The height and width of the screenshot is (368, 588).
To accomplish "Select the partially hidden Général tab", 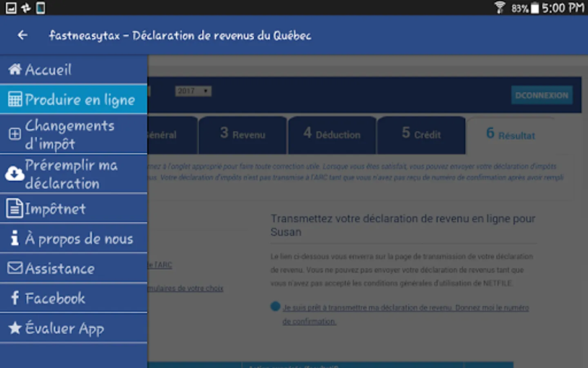I will [x=172, y=135].
